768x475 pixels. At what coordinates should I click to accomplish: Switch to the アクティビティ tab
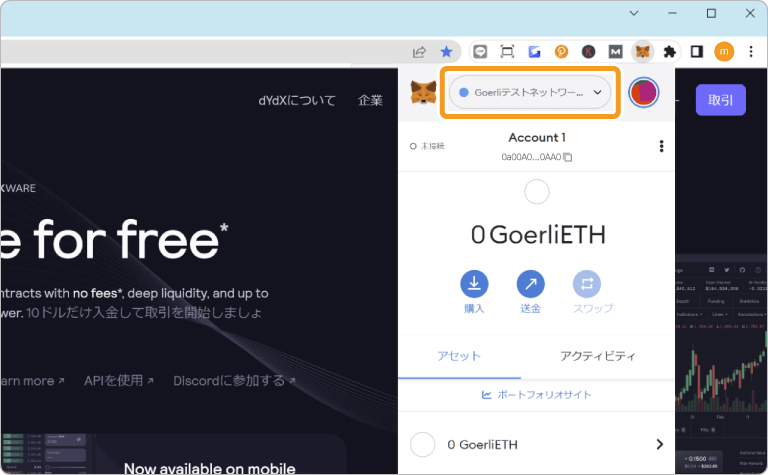click(x=598, y=356)
